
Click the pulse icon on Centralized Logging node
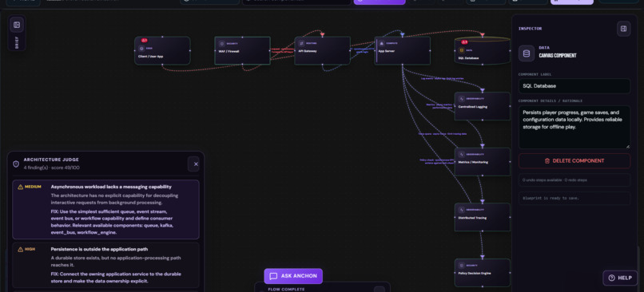tap(462, 99)
